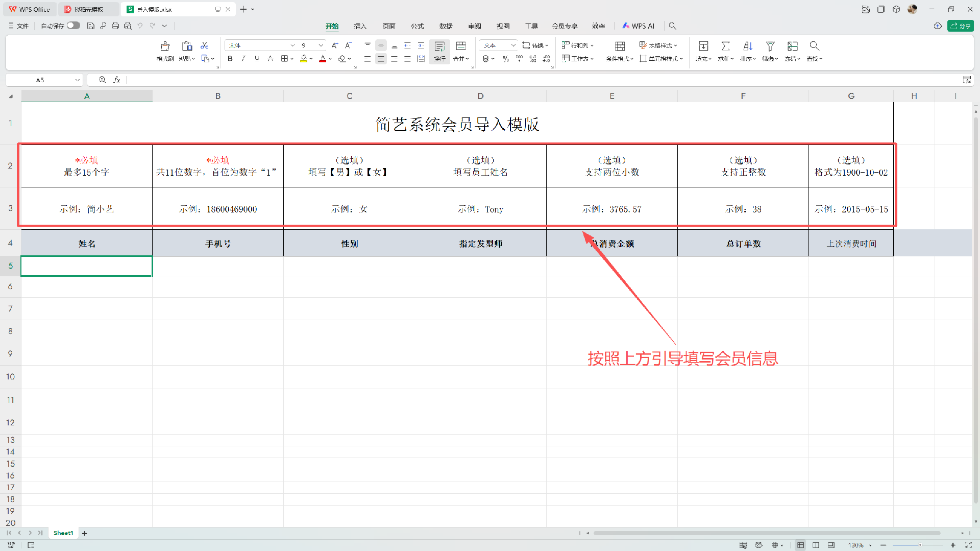Toggle bold formatting
Viewport: 980px width, 551px height.
pyautogui.click(x=230, y=59)
